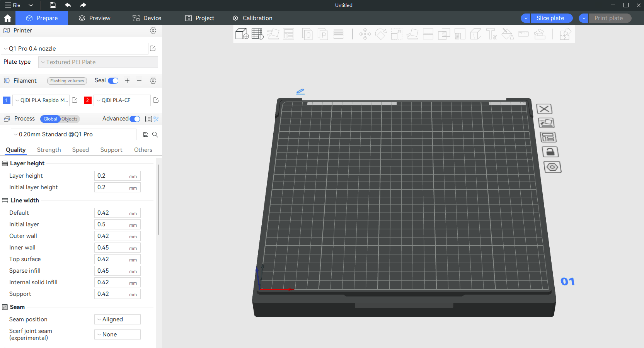This screenshot has width=644, height=348.
Task: Click the lock plate icon beside the bed
Action: [x=550, y=152]
